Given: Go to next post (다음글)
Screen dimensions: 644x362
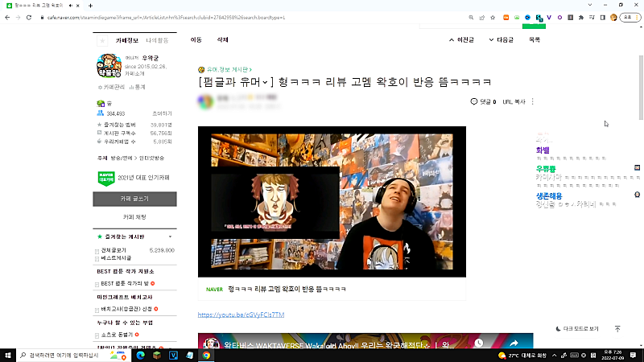Looking at the screenshot, I should click(x=501, y=39).
